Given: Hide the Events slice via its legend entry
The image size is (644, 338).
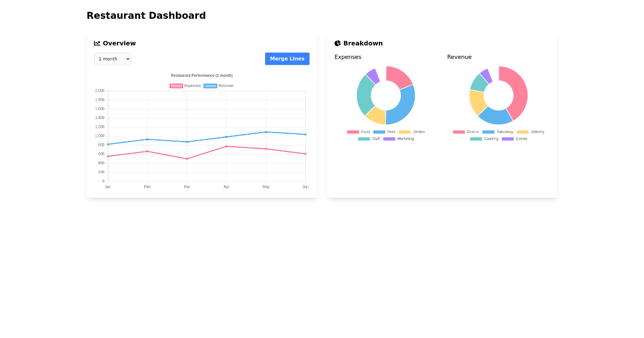Looking at the screenshot, I should [516, 138].
